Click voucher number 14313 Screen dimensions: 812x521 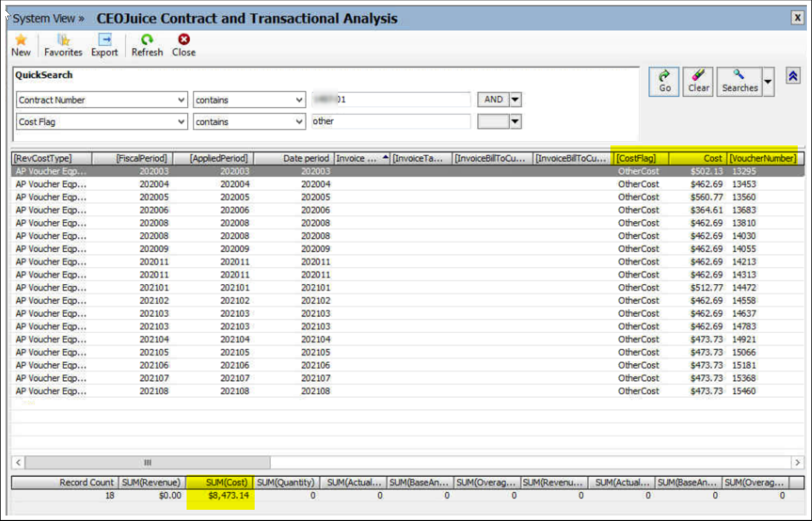[x=744, y=275]
